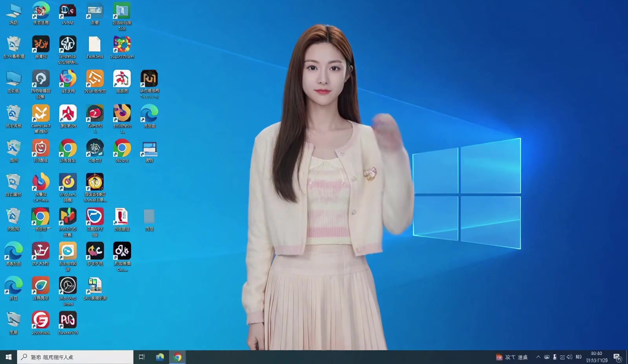Select the dark icon with colorful 'C' letter

click(95, 251)
